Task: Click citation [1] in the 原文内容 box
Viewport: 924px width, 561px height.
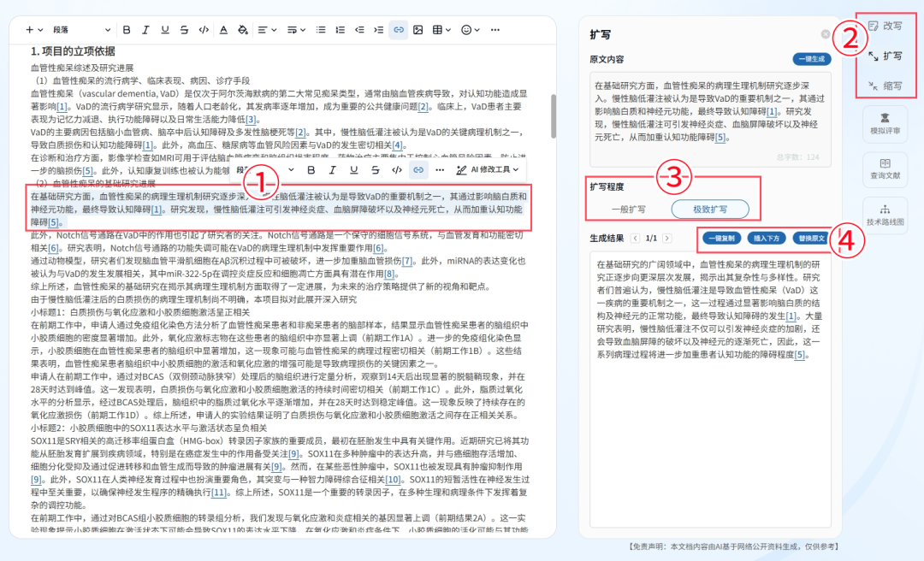Action: 772,111
